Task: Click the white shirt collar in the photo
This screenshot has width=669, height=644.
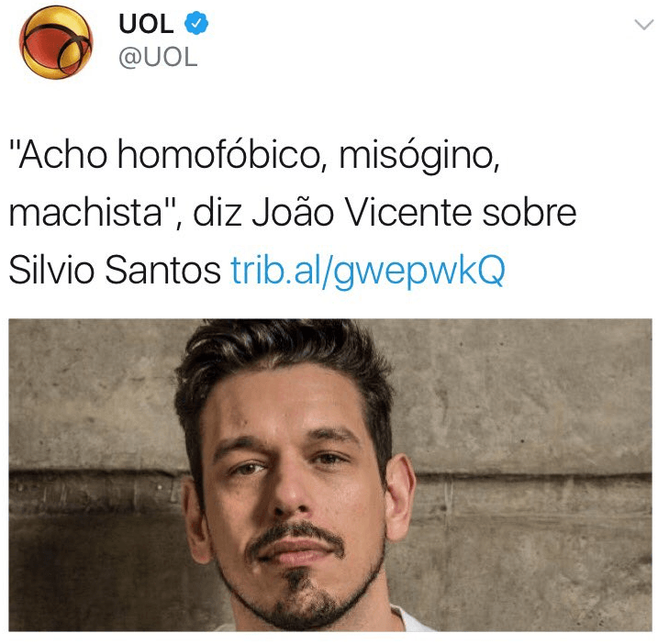Action: (x=410, y=620)
